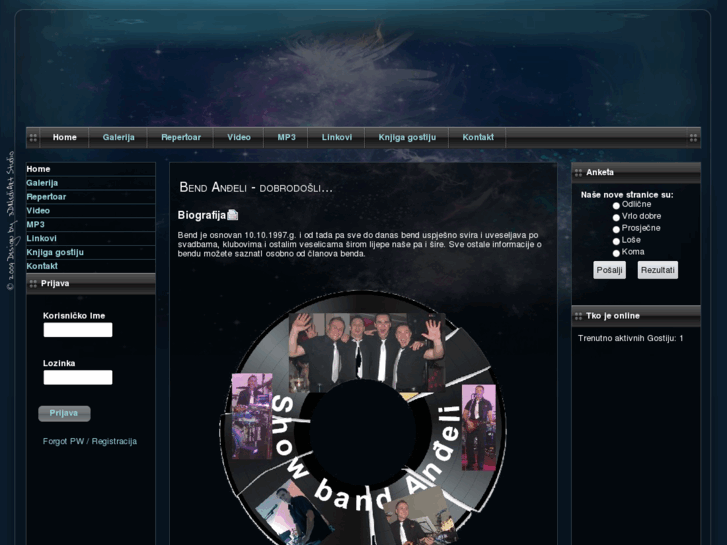Open Home in the top navigation bar

[x=64, y=137]
